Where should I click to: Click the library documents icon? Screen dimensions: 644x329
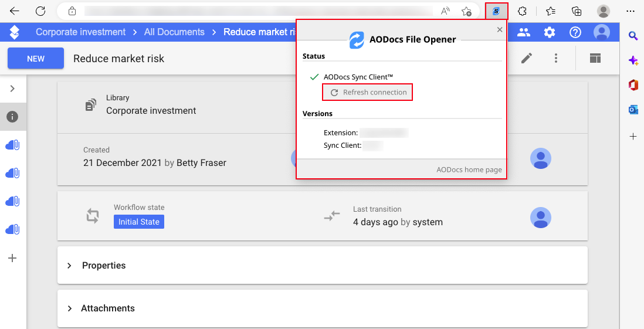[x=91, y=105]
